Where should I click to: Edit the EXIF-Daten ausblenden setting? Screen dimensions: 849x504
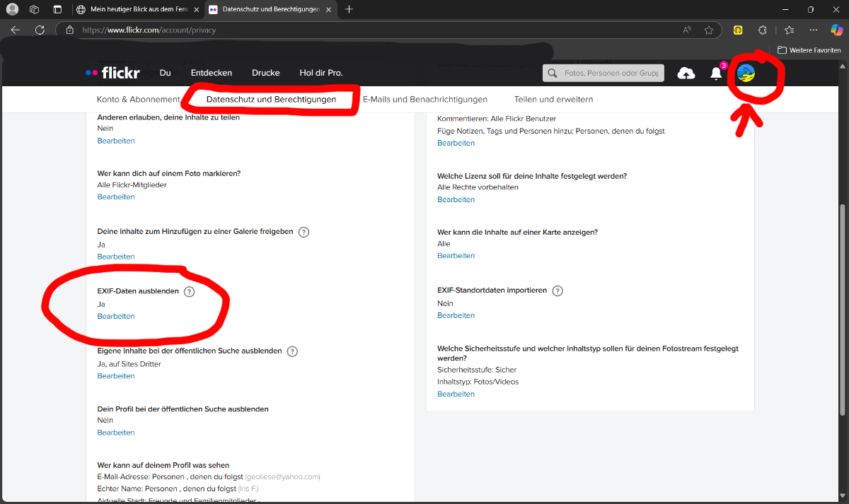pos(116,317)
